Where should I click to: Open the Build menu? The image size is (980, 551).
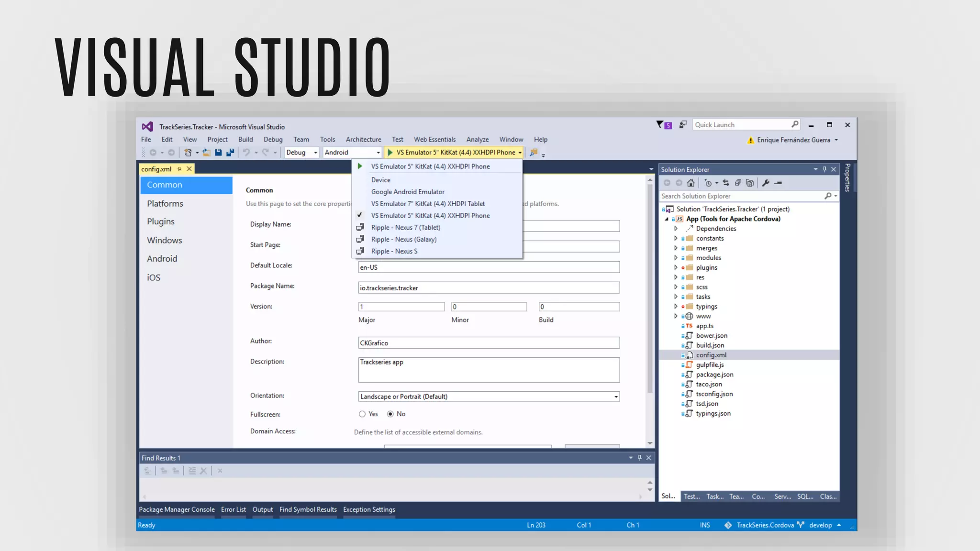(245, 140)
